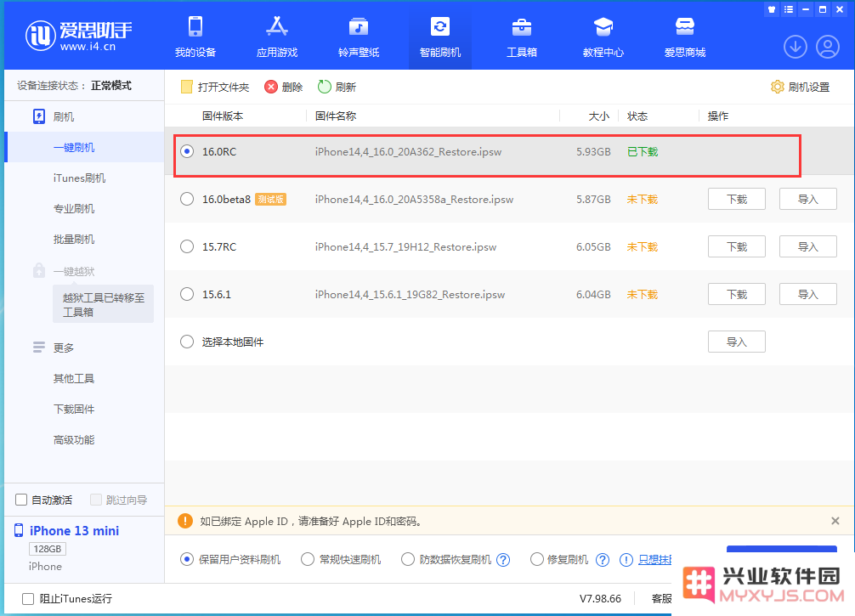Click 打开文件夹 open folder
This screenshot has width=855, height=616.
[215, 88]
